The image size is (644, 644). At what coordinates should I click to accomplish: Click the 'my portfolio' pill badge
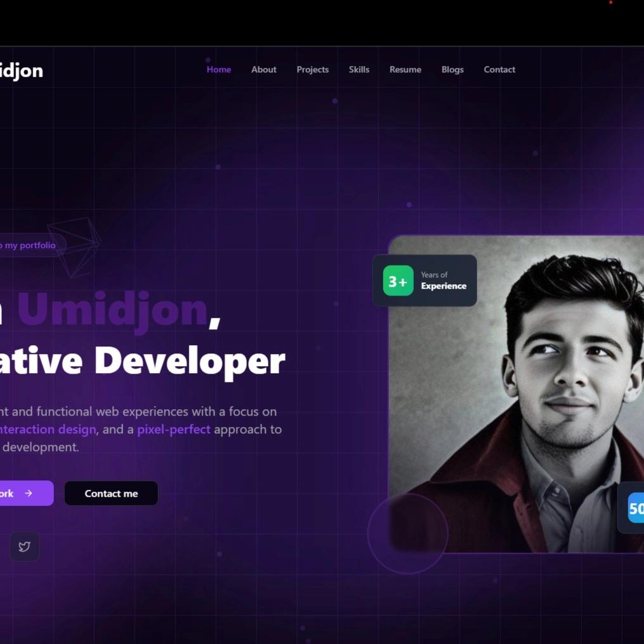tap(27, 246)
